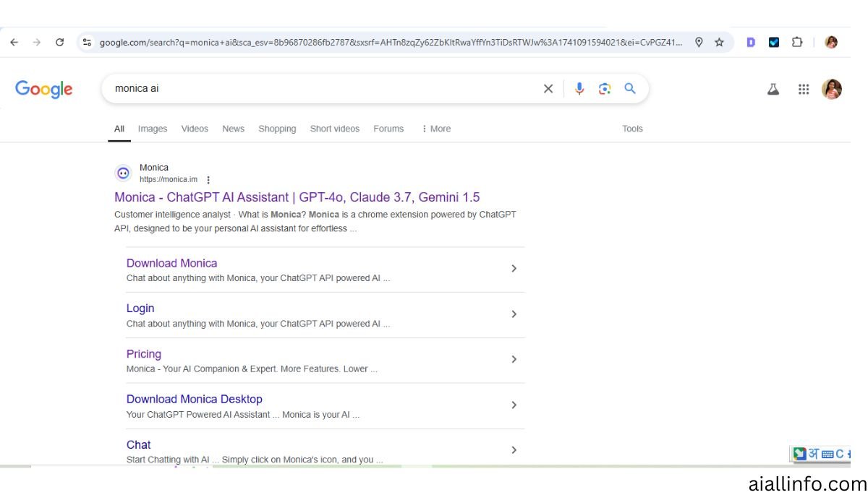Select the browser address bar URL
Screen dimensions: 868x495
(391, 43)
